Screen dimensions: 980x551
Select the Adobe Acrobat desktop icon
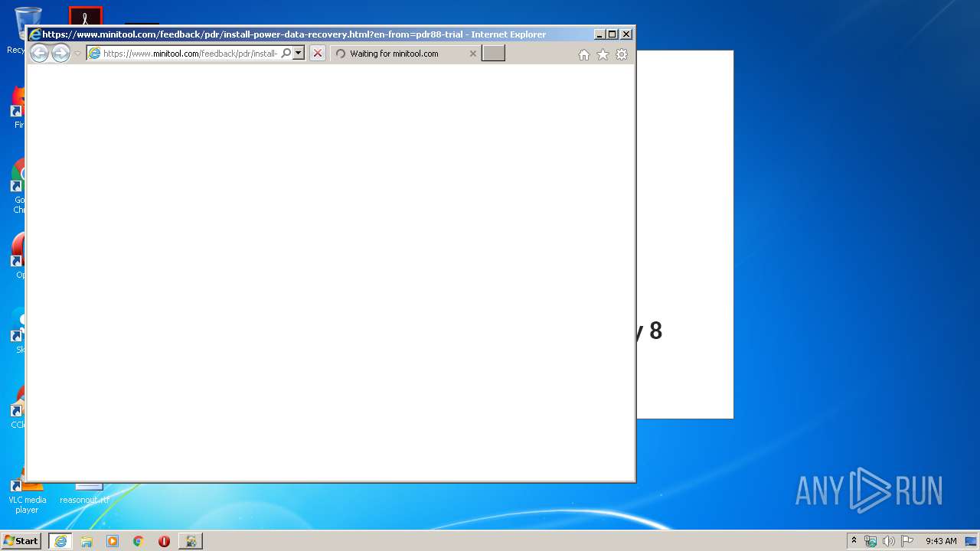[x=85, y=16]
